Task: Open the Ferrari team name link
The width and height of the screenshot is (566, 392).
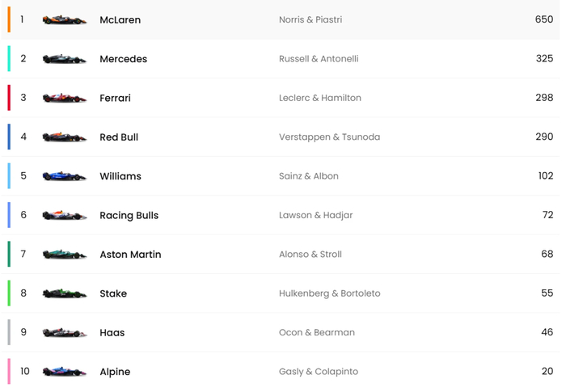Action: tap(115, 98)
